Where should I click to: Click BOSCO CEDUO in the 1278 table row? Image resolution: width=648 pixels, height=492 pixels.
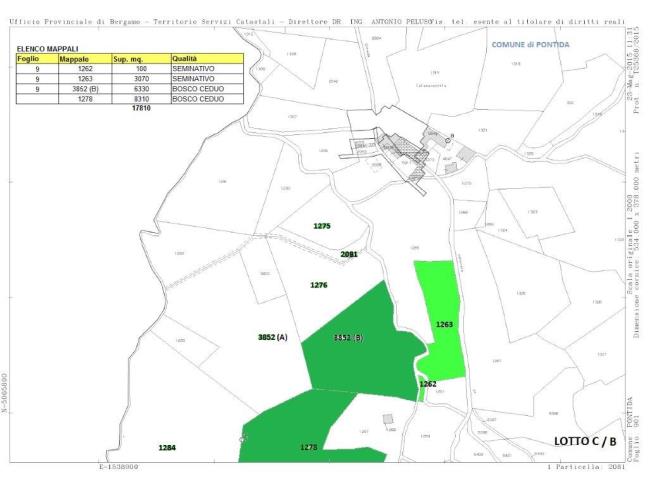pyautogui.click(x=196, y=98)
